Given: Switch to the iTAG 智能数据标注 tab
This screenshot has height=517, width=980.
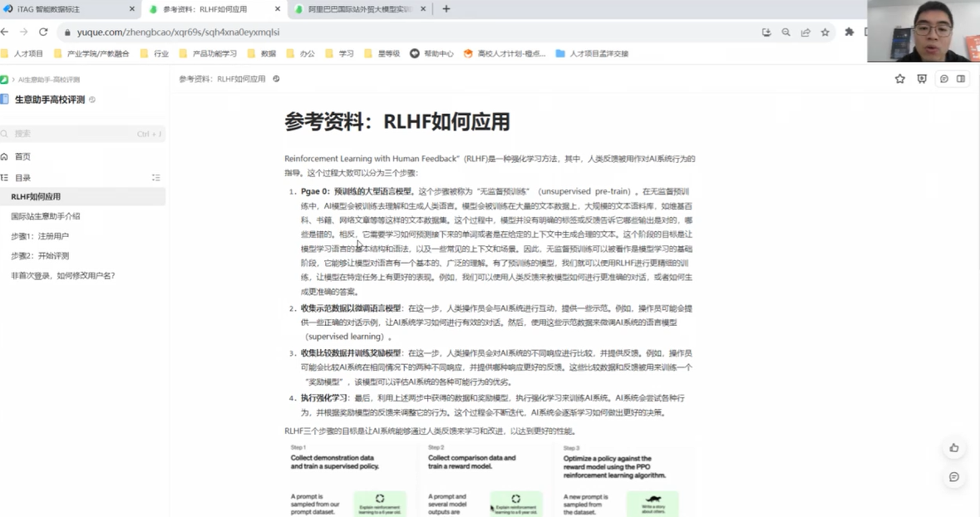Looking at the screenshot, I should click(x=69, y=9).
